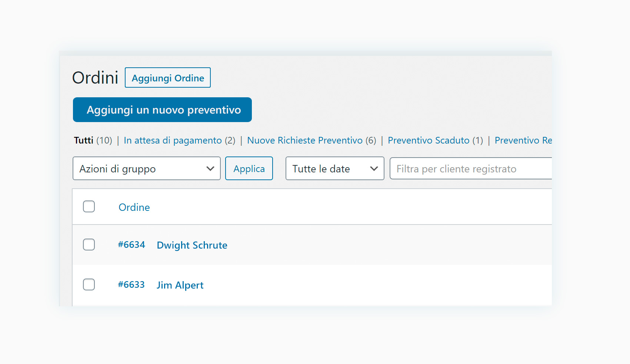
Task: Open the Preventivo Scaduto filter
Action: 429,141
